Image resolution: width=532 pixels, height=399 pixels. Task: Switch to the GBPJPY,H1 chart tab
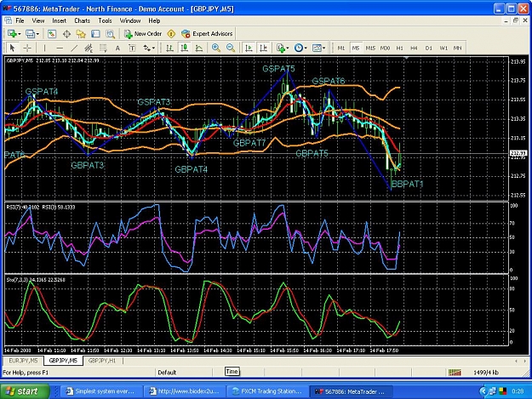point(102,361)
